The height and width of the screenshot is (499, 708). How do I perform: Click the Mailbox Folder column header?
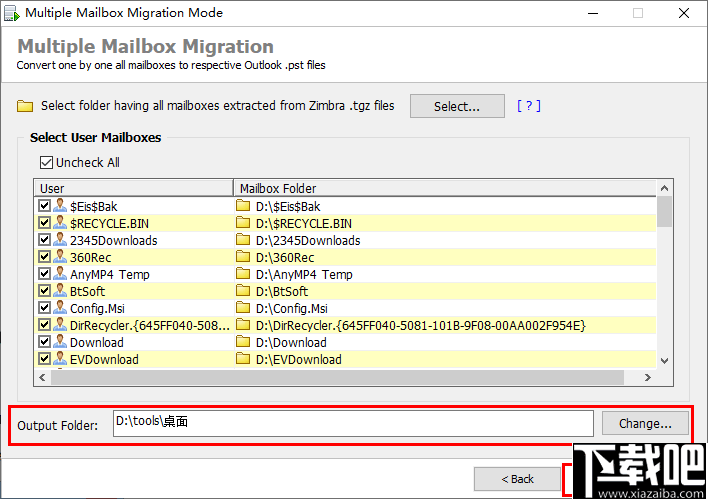tap(445, 188)
